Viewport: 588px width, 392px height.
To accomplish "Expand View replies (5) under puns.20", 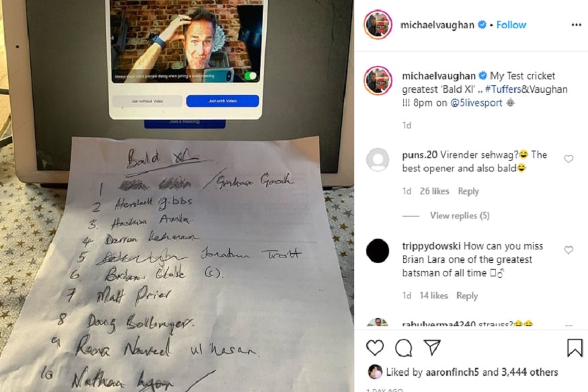I will 460,216.
